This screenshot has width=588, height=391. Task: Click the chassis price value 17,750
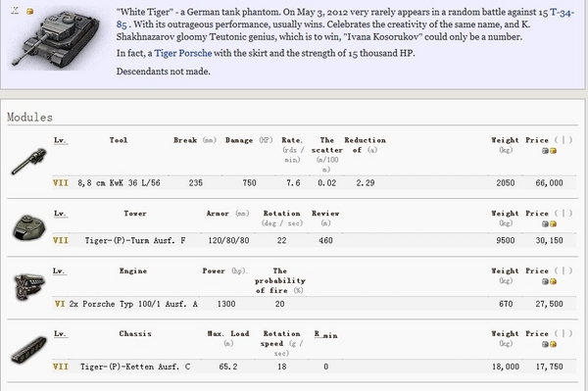click(550, 367)
